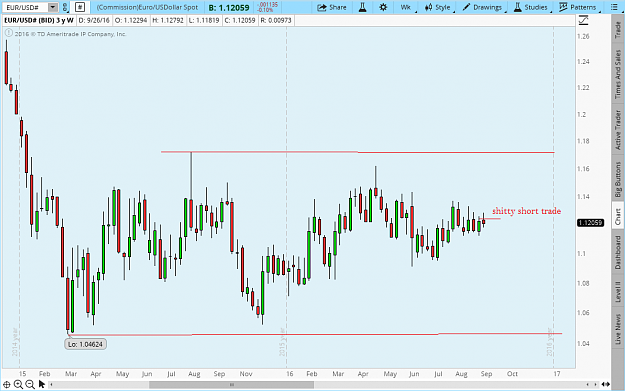Switch to the Big Buttons side tab
The width and height of the screenshot is (625, 391).
click(618, 179)
